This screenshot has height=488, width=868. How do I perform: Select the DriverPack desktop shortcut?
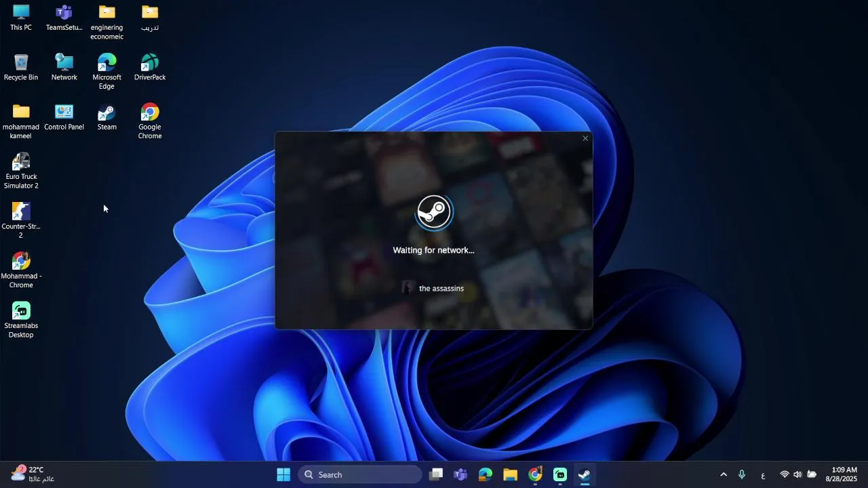(150, 68)
